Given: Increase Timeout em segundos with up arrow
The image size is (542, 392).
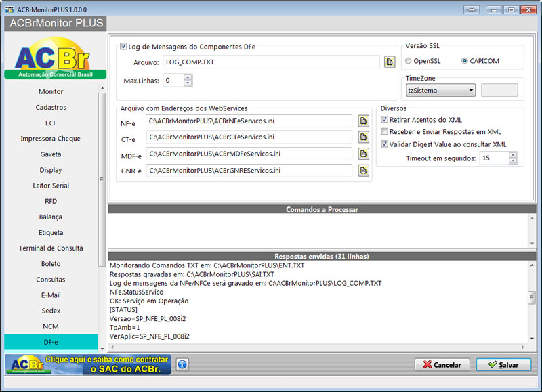Looking at the screenshot, I should pos(514,155).
